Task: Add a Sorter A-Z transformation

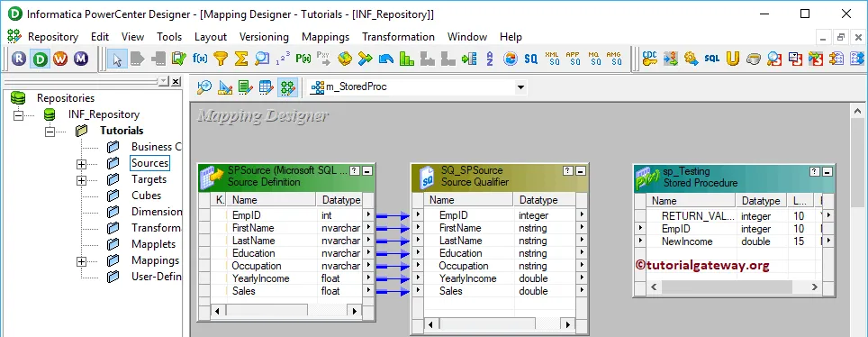Action: click(x=489, y=59)
